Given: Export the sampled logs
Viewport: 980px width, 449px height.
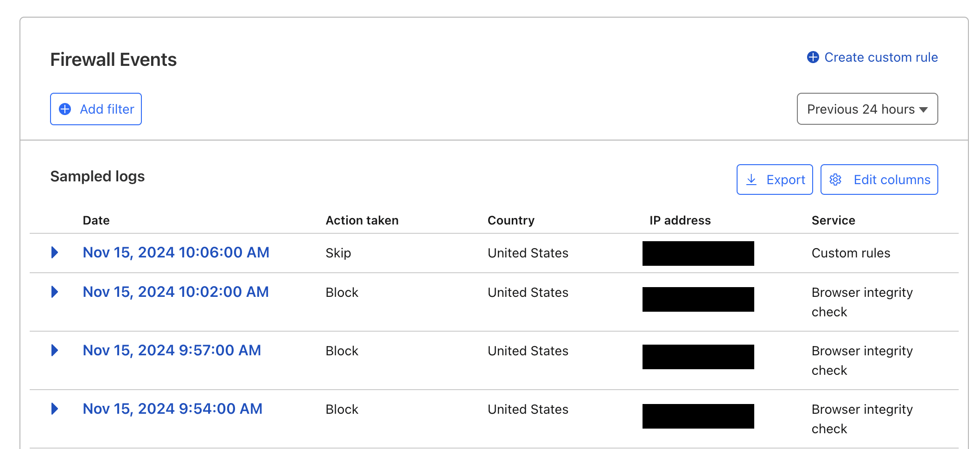Looking at the screenshot, I should pyautogui.click(x=775, y=180).
